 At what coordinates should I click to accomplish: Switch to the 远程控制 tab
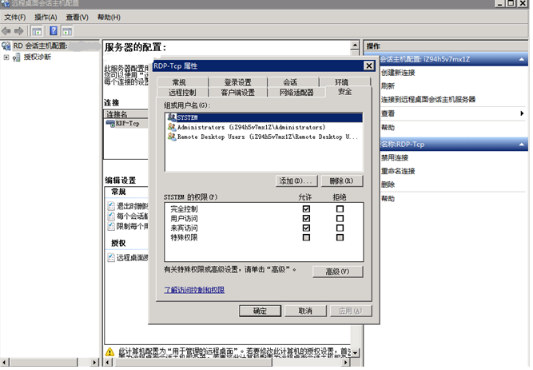[183, 92]
